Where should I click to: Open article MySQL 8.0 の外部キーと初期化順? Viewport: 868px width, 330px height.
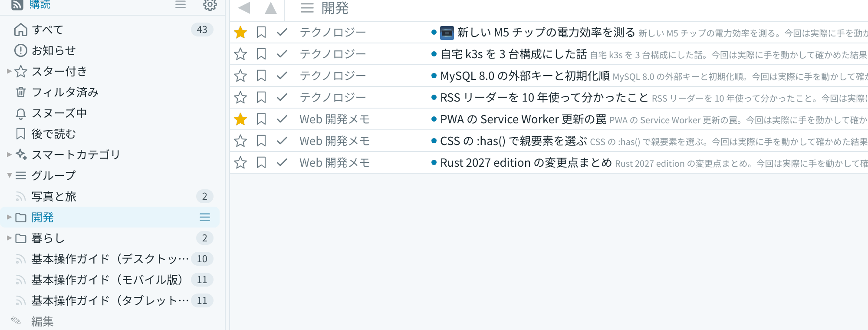click(525, 76)
